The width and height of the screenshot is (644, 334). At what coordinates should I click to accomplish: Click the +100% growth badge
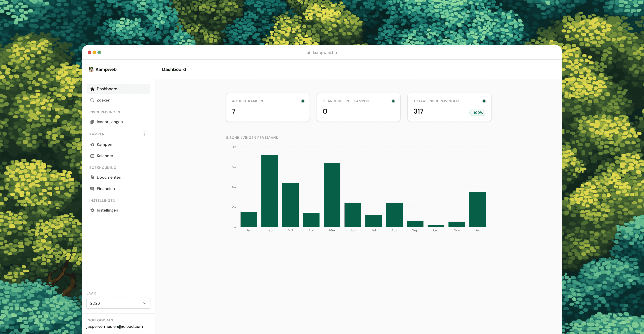(x=477, y=113)
